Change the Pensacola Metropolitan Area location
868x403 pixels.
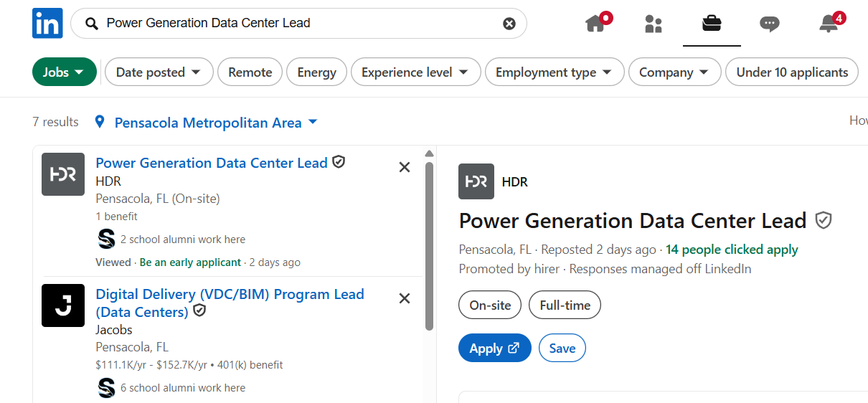click(216, 123)
